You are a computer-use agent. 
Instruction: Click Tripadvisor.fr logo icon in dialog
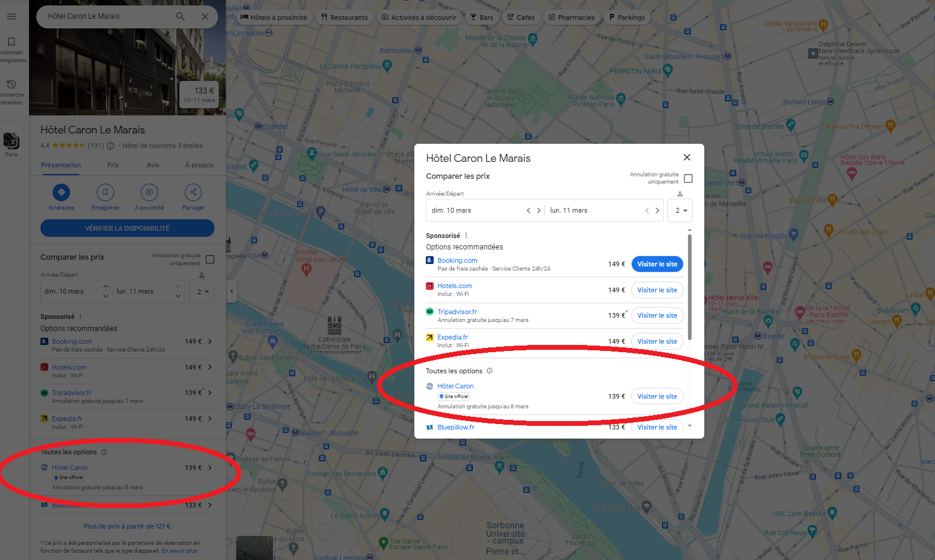[429, 312]
